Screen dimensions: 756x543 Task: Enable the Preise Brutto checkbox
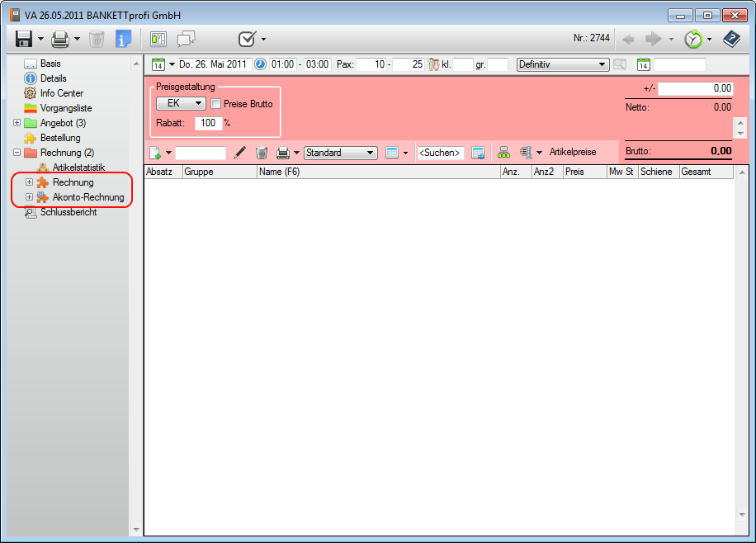[x=216, y=104]
